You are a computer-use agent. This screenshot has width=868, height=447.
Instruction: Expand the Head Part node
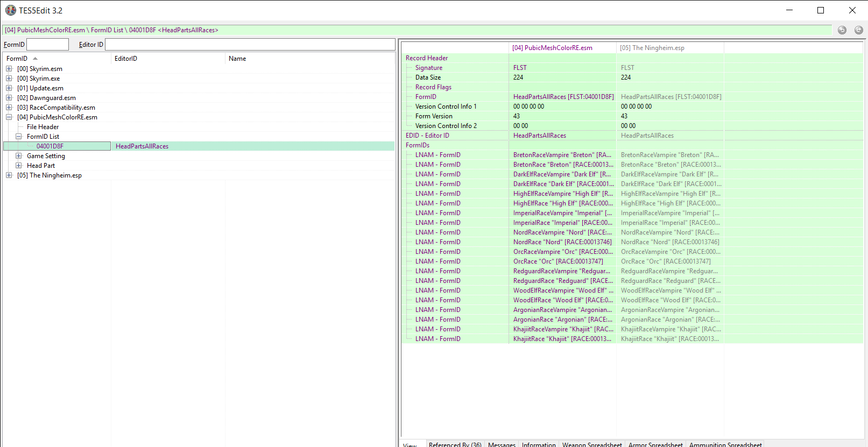coord(19,166)
